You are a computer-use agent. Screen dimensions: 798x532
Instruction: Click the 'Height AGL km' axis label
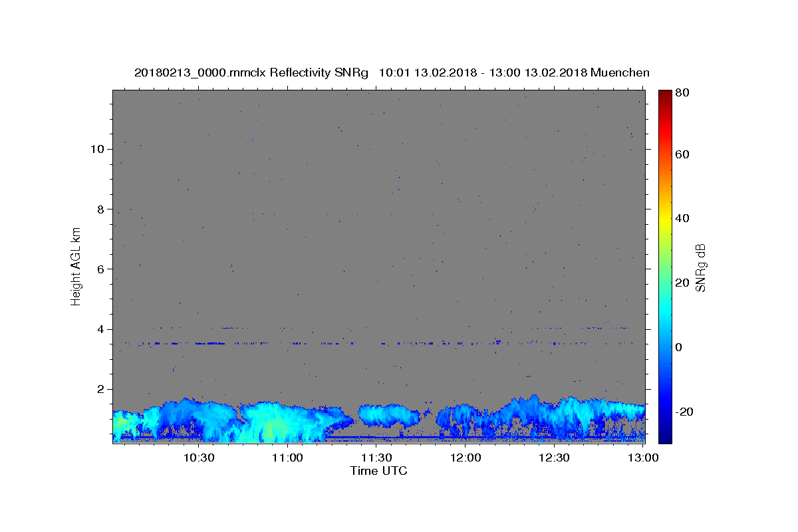pos(76,266)
